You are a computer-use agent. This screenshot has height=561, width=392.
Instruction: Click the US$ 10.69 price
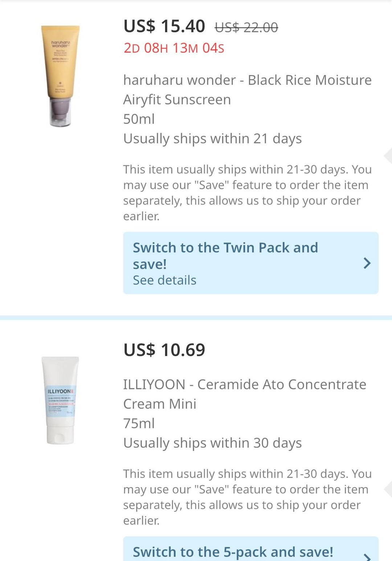pos(164,350)
